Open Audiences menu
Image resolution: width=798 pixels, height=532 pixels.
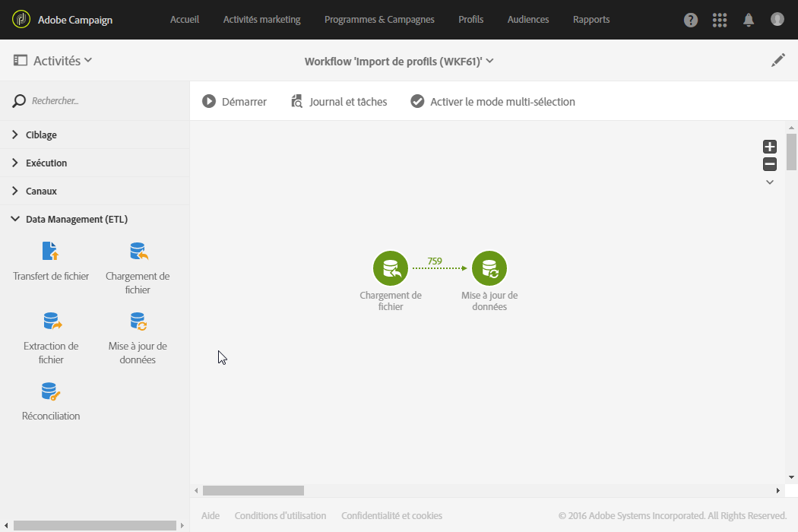(x=527, y=19)
